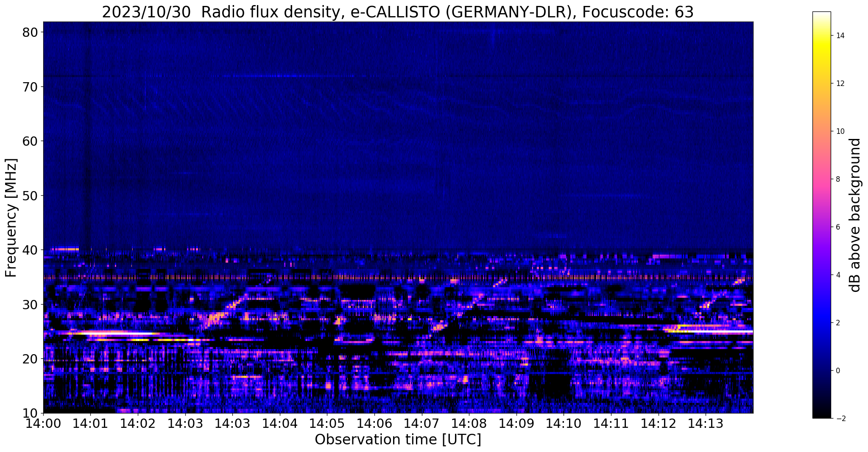The height and width of the screenshot is (452, 868).
Task: Click the 14:09 time tick label
Action: (516, 424)
